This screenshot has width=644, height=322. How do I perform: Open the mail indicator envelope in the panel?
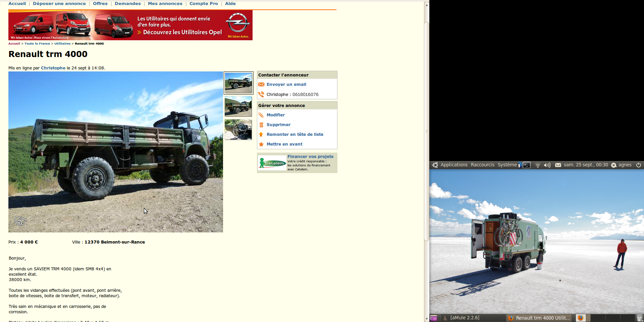click(x=558, y=165)
